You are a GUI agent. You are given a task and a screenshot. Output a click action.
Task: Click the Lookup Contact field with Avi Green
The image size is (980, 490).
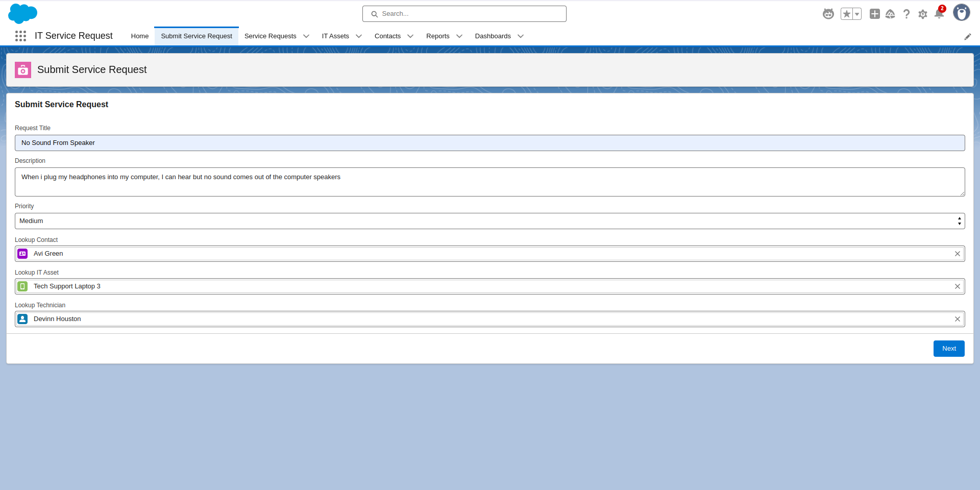tap(490, 254)
